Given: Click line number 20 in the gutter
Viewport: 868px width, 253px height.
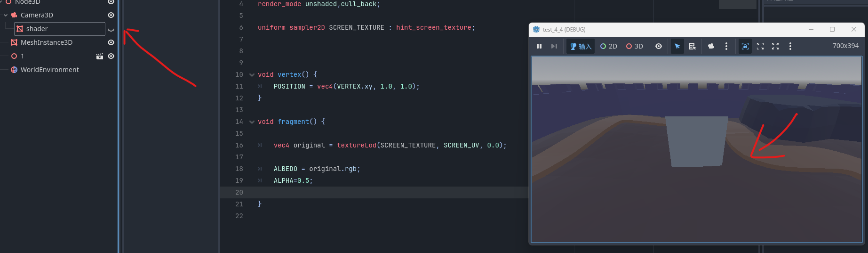Looking at the screenshot, I should click(239, 192).
